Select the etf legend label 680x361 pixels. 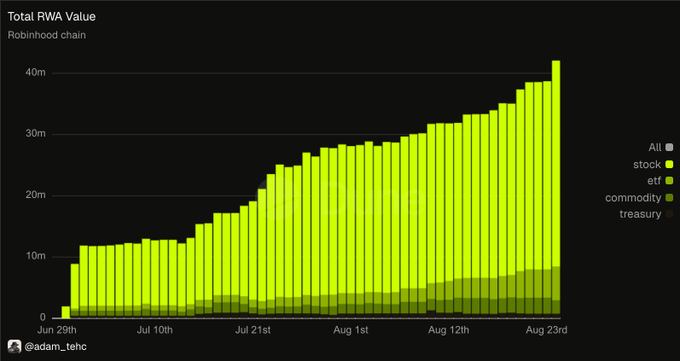(654, 181)
